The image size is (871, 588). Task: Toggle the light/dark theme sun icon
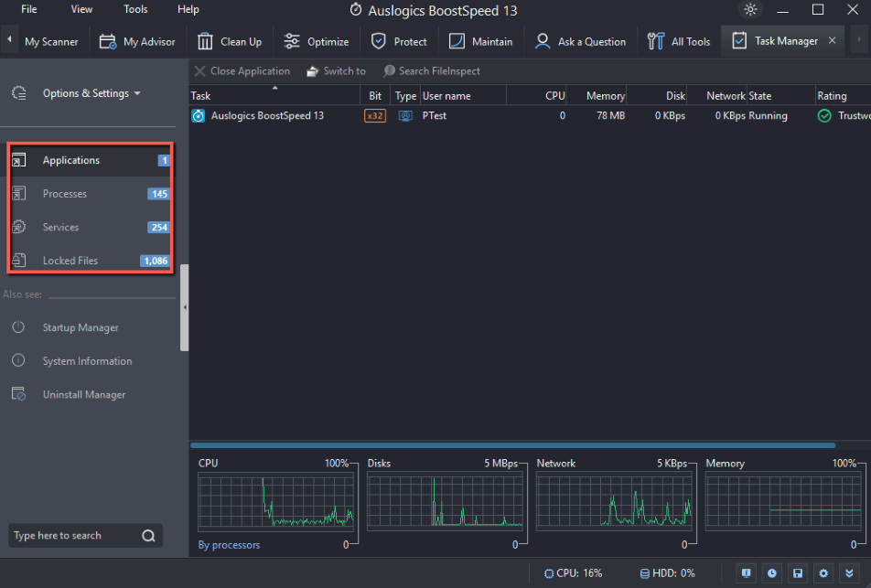click(750, 9)
